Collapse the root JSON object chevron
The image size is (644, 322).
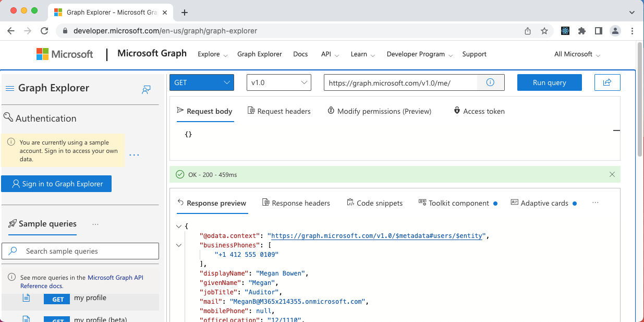point(179,226)
